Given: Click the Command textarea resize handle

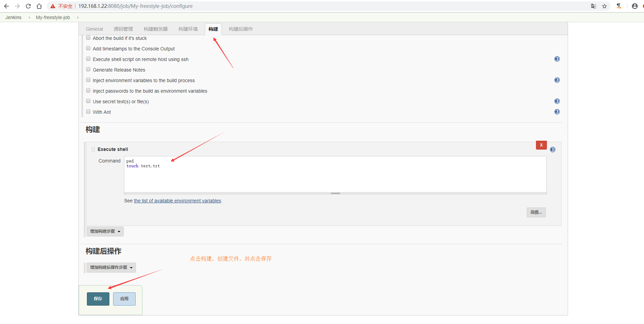Looking at the screenshot, I should tap(335, 193).
